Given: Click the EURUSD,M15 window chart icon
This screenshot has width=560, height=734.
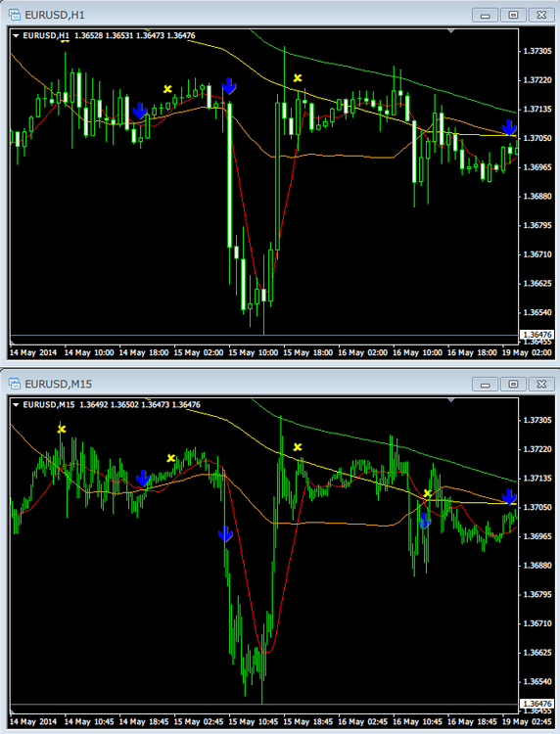Looking at the screenshot, I should tap(15, 385).
